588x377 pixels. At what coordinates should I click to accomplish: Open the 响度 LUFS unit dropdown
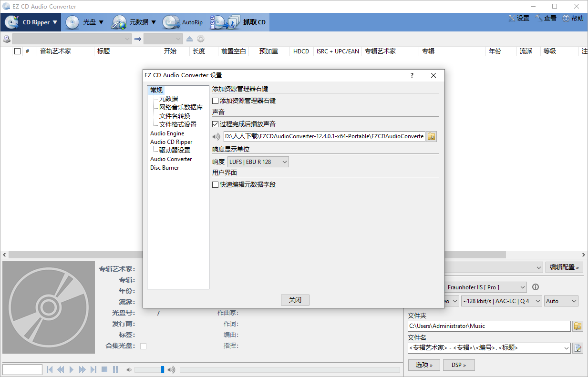(x=258, y=162)
